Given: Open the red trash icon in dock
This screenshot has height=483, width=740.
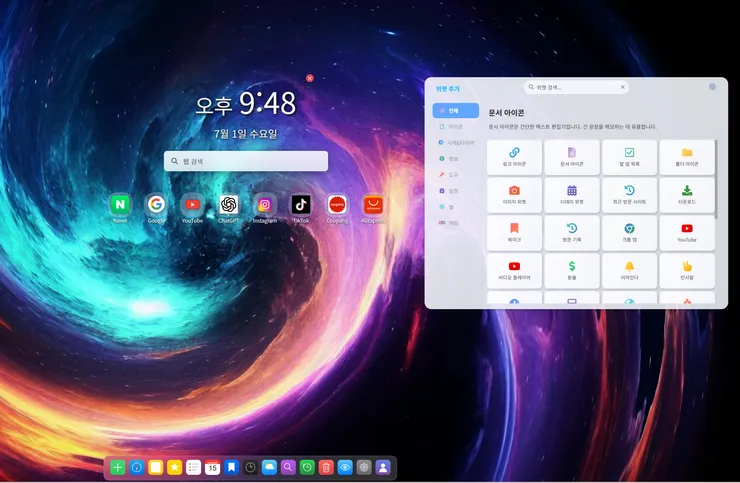Looking at the screenshot, I should click(x=326, y=467).
